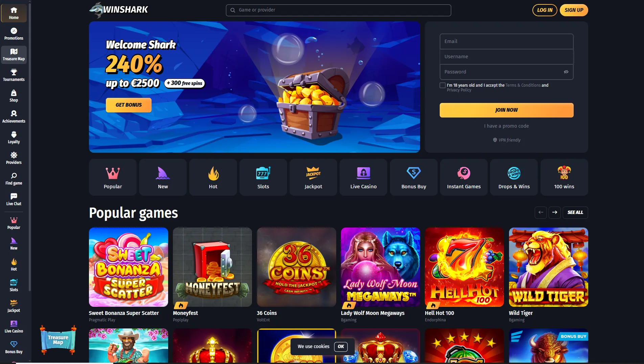This screenshot has height=364, width=644.
Task: Accept cookies with the OK button
Action: pyautogui.click(x=341, y=346)
